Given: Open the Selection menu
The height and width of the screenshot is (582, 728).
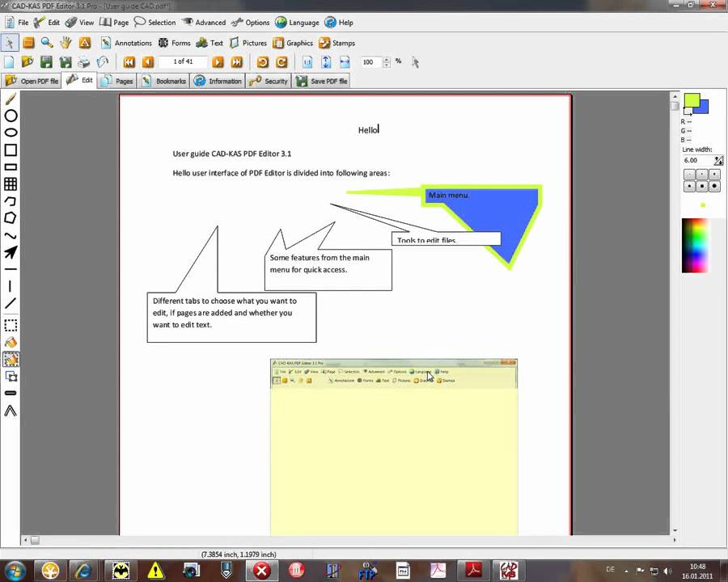Looking at the screenshot, I should [154, 23].
